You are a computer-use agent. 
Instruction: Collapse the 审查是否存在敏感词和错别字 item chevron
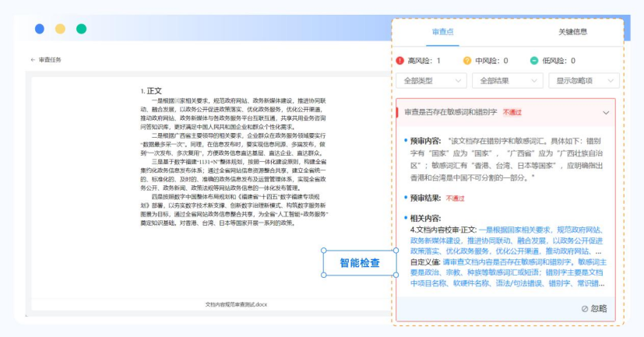pyautogui.click(x=606, y=113)
